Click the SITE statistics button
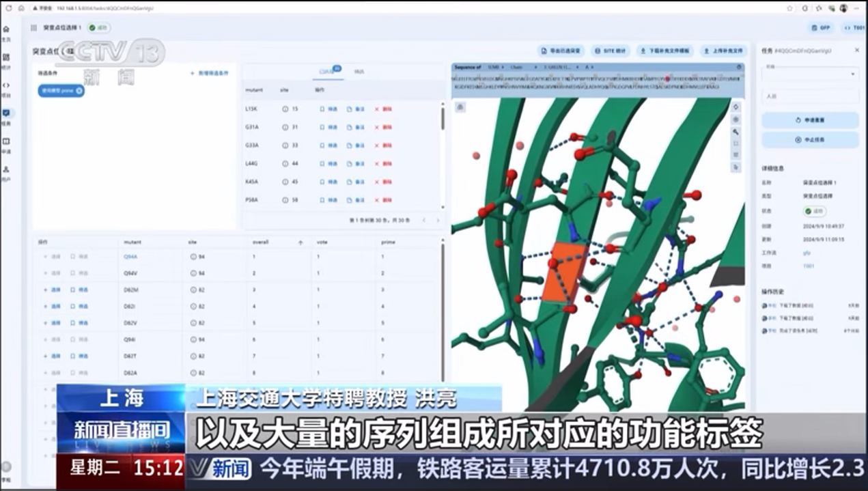The image size is (868, 491). click(610, 51)
